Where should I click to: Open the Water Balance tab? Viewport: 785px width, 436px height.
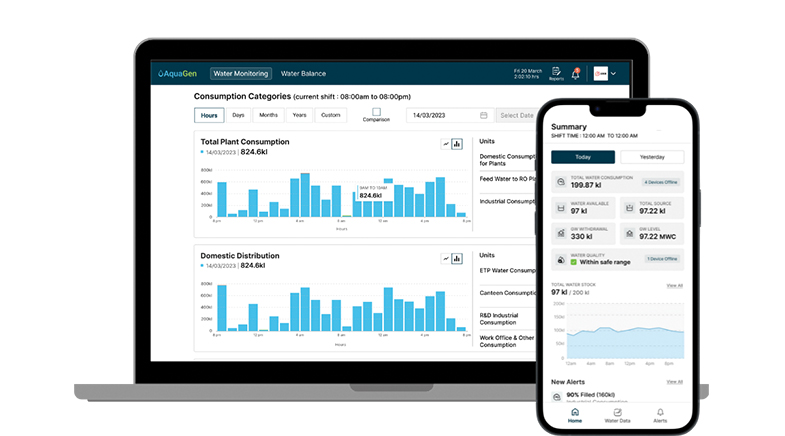[303, 74]
